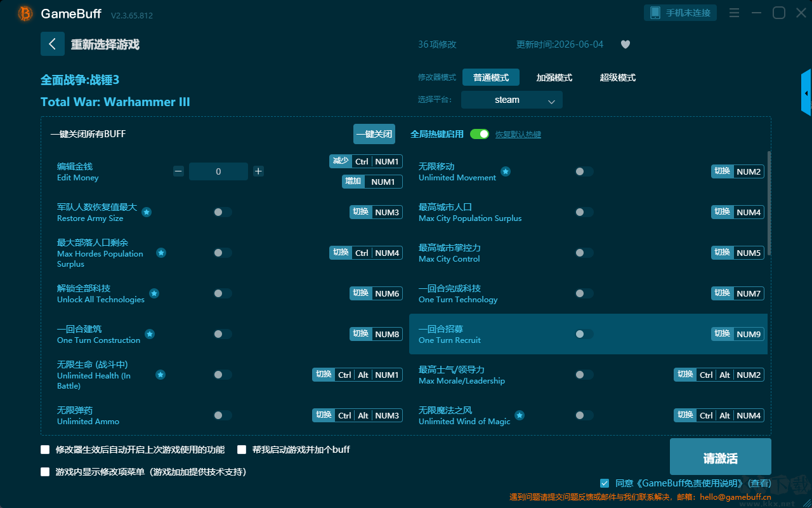Toggle Max Hordes Population Surplus on

(223, 253)
